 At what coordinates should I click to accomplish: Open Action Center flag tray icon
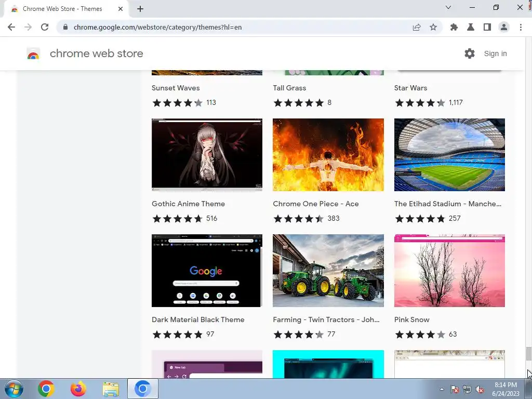click(455, 389)
